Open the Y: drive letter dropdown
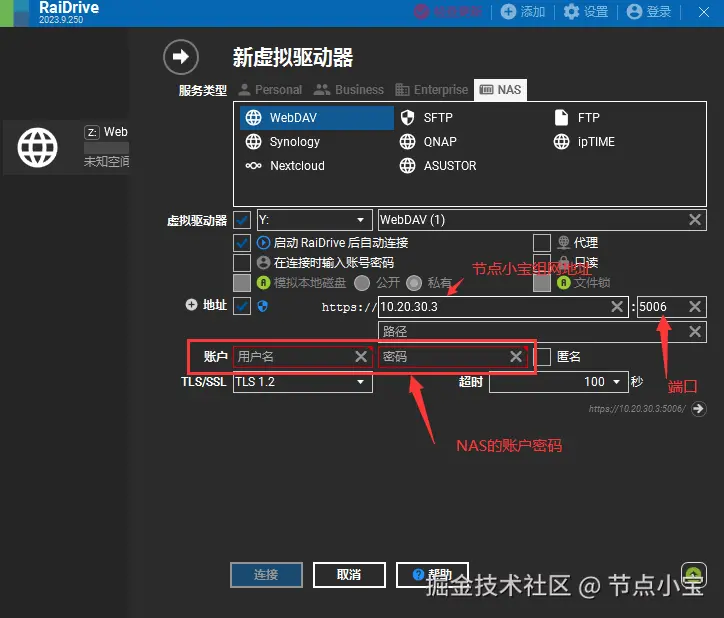The image size is (724, 618). 314,220
